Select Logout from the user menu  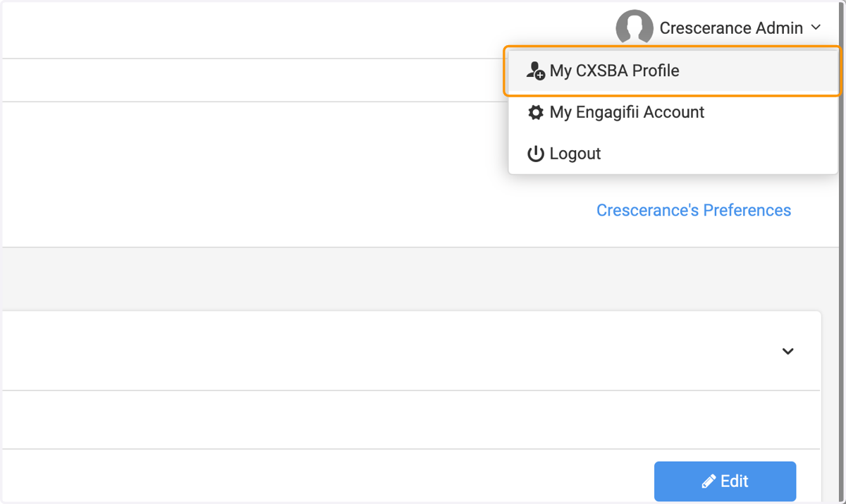(673, 154)
